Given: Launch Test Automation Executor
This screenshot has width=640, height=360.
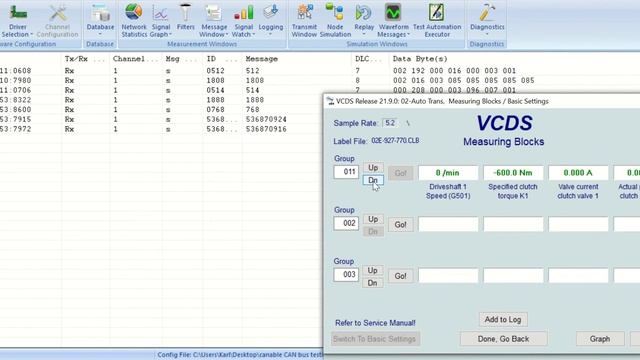Looking at the screenshot, I should coord(437,20).
